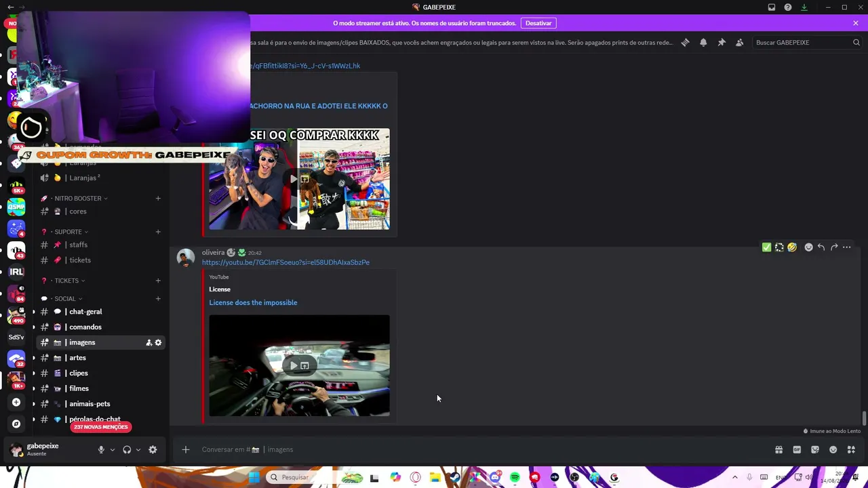Open the threads icon in channel header

click(x=685, y=42)
